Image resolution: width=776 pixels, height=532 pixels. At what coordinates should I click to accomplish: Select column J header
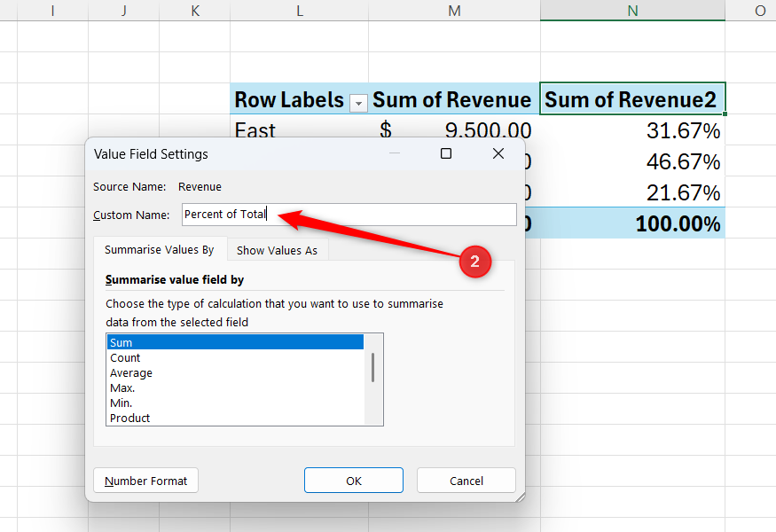click(124, 11)
